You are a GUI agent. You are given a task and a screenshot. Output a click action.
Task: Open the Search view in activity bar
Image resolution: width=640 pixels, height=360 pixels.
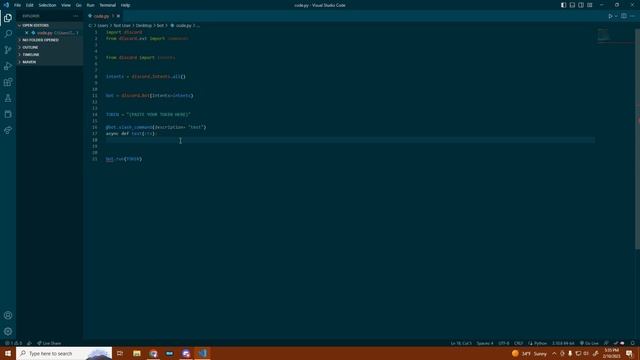pyautogui.click(x=8, y=34)
